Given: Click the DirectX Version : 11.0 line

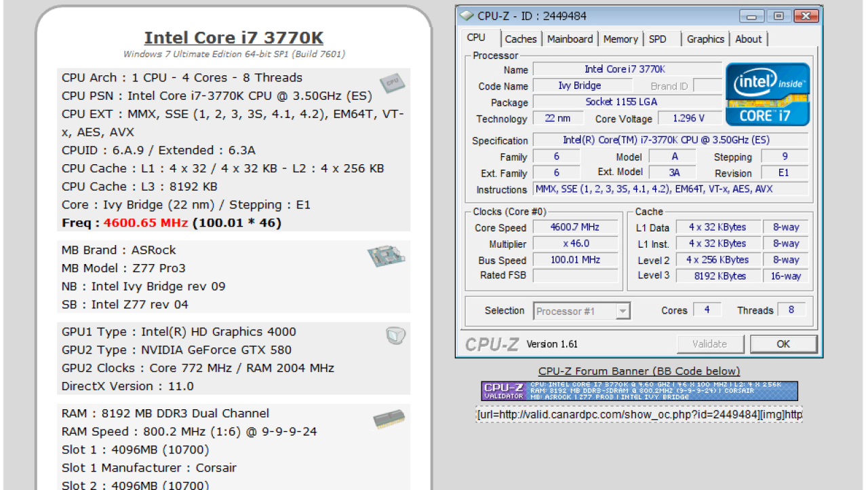Looking at the screenshot, I should [x=127, y=386].
